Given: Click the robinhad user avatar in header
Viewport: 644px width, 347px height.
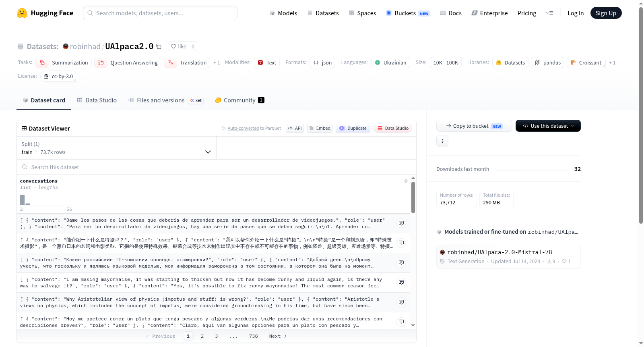Looking at the screenshot, I should tap(66, 46).
